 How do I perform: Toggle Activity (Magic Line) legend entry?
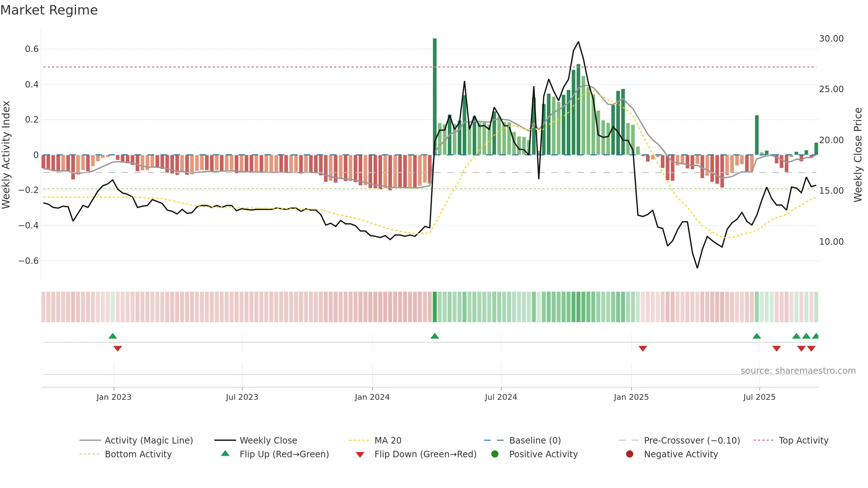[136, 440]
